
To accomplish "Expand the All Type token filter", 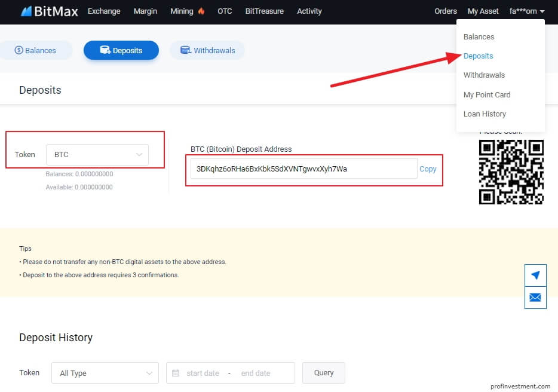I will tap(105, 373).
